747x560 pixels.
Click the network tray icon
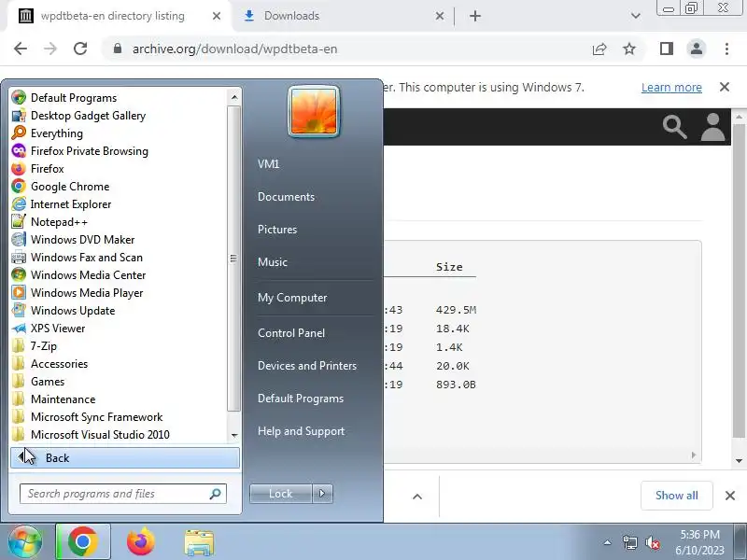pos(629,542)
